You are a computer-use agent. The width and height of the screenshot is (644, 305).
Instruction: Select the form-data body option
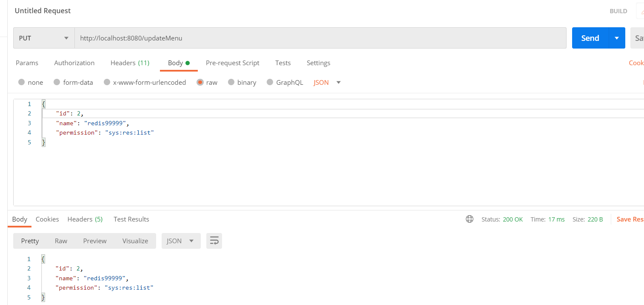(73, 82)
